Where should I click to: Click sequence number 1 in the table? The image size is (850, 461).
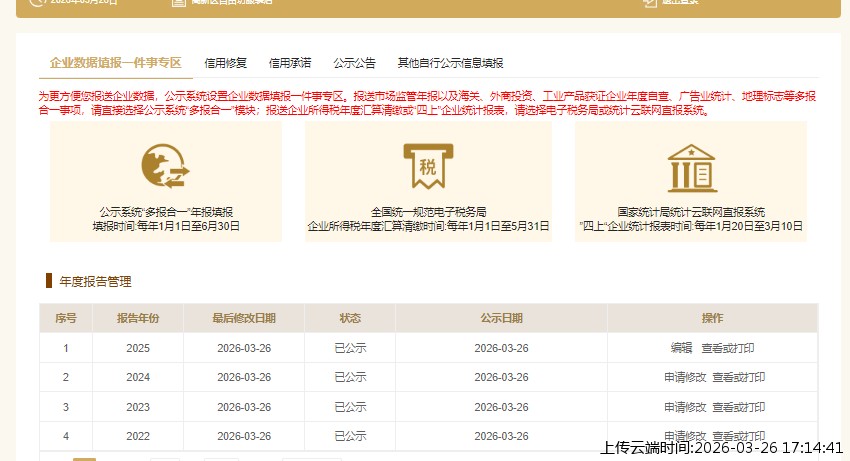pos(66,348)
